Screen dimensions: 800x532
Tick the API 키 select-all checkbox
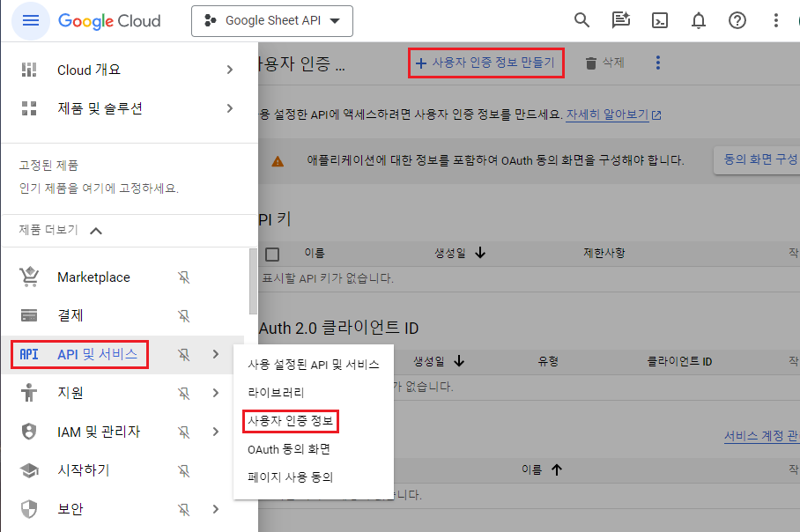pos(272,254)
